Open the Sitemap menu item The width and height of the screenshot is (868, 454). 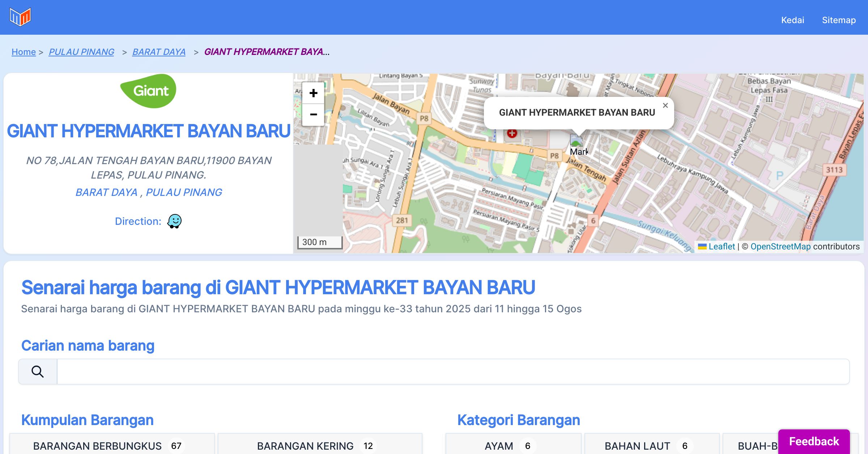(839, 20)
